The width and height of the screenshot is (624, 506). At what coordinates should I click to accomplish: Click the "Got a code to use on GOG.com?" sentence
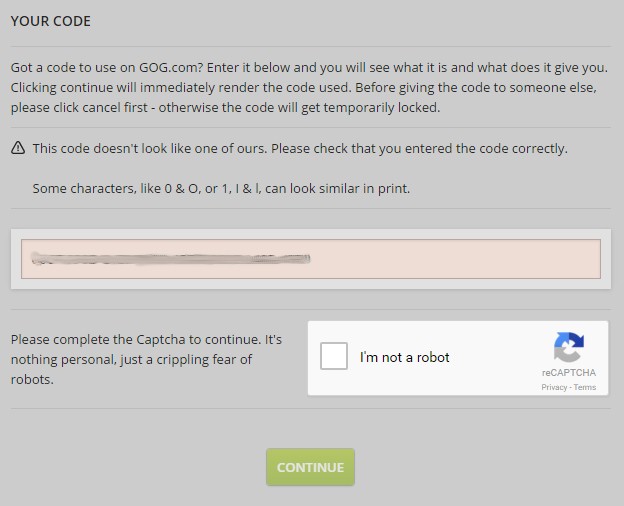click(x=130, y=68)
